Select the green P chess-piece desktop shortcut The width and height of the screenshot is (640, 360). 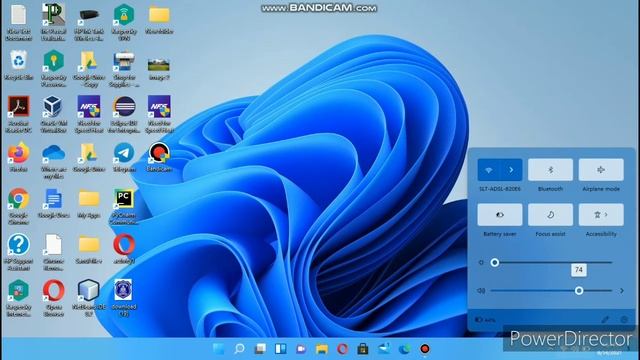coord(53,22)
